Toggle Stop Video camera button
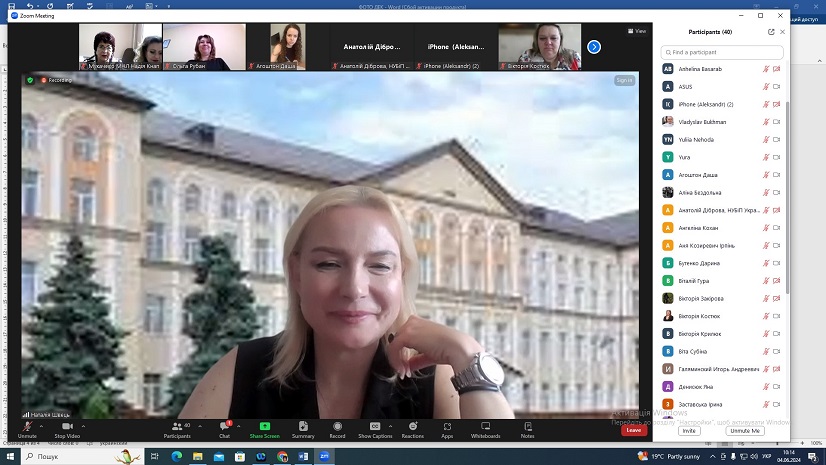The image size is (826, 465). (x=67, y=429)
